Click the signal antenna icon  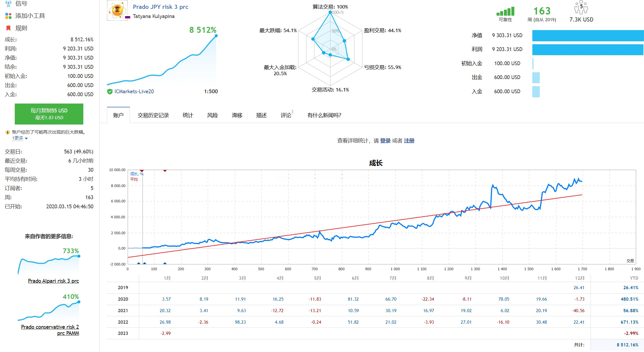(8, 4)
